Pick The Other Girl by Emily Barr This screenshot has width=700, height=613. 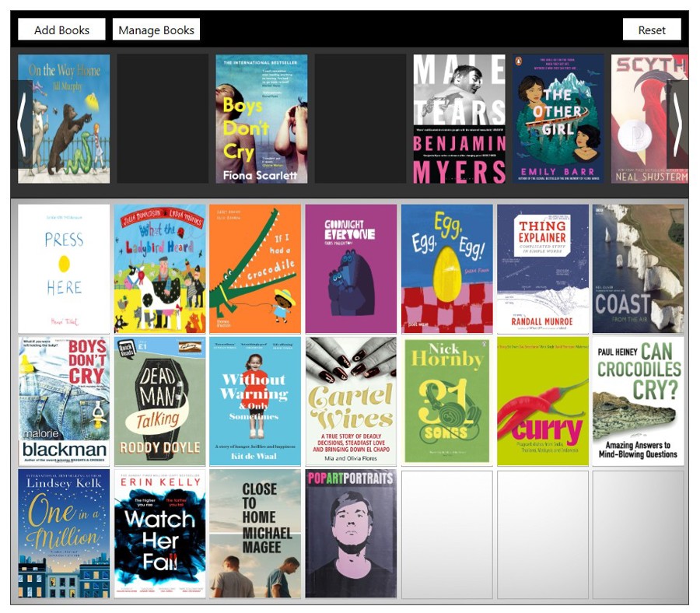(558, 119)
